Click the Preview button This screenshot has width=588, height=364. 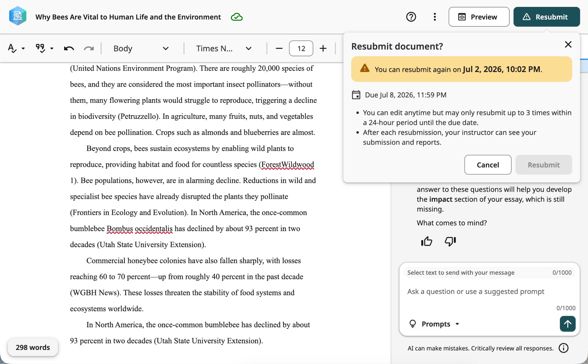[479, 17]
